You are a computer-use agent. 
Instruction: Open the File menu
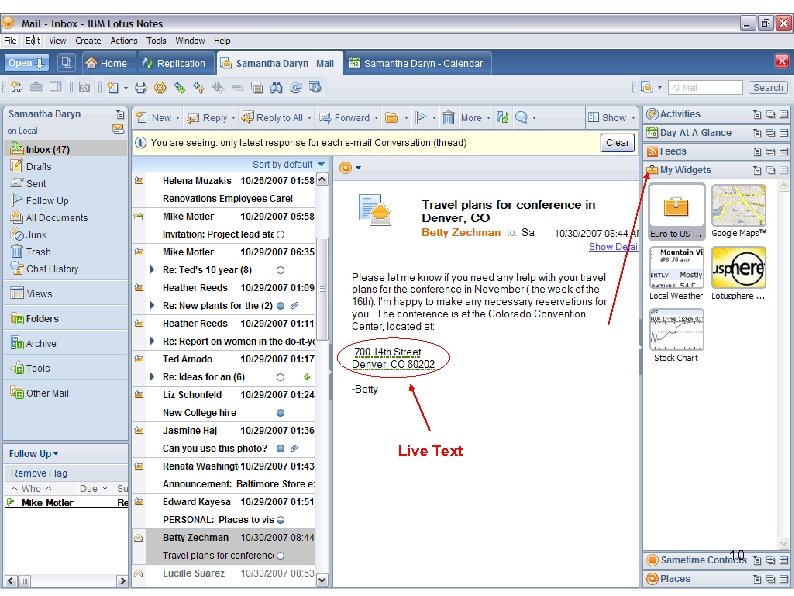tap(10, 41)
